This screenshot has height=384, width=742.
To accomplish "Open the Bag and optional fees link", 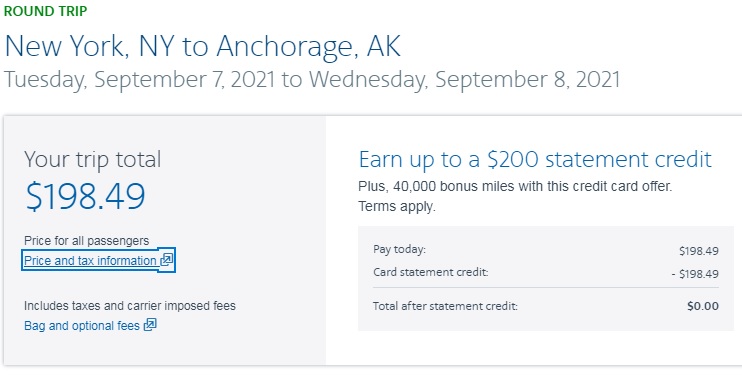I will click(x=90, y=326).
